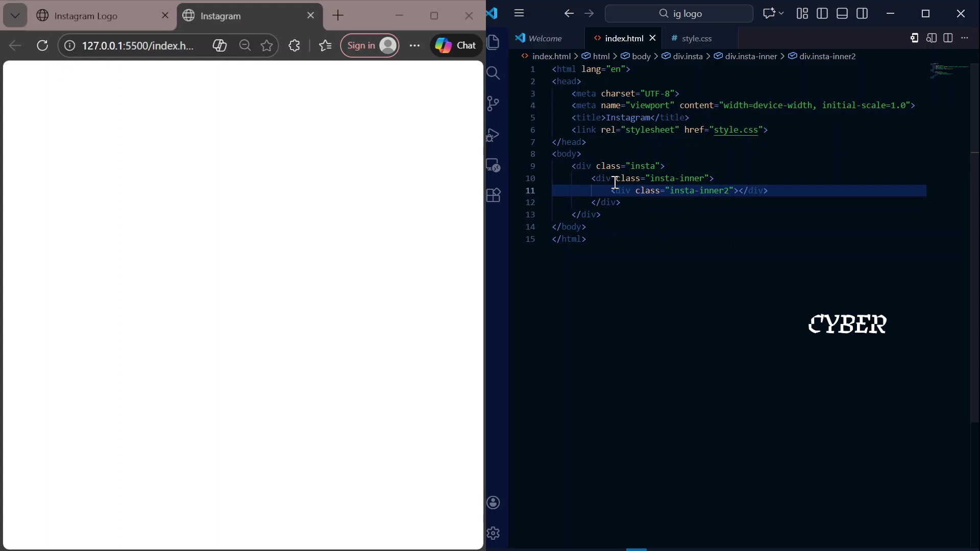
Task: Click the code minimap in the editor
Action: pos(948,71)
